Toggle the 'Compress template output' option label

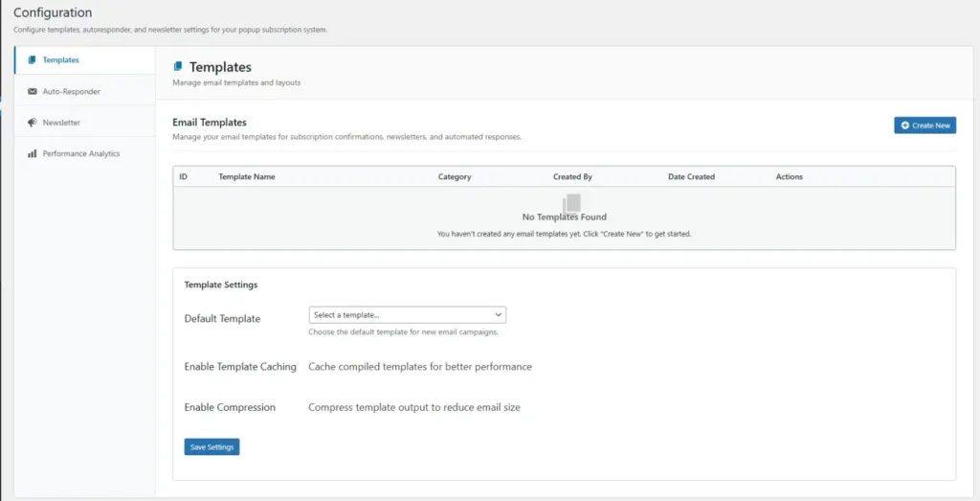(414, 407)
